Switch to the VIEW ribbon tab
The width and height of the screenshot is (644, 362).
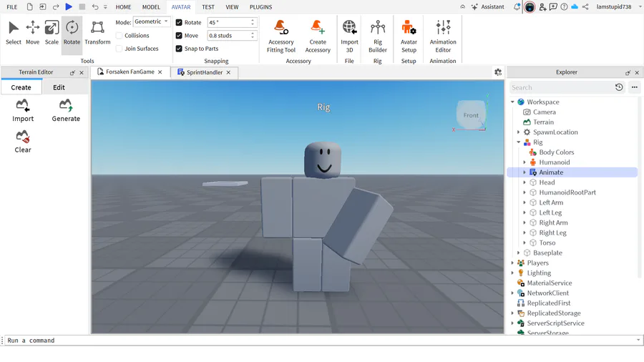[x=232, y=7]
